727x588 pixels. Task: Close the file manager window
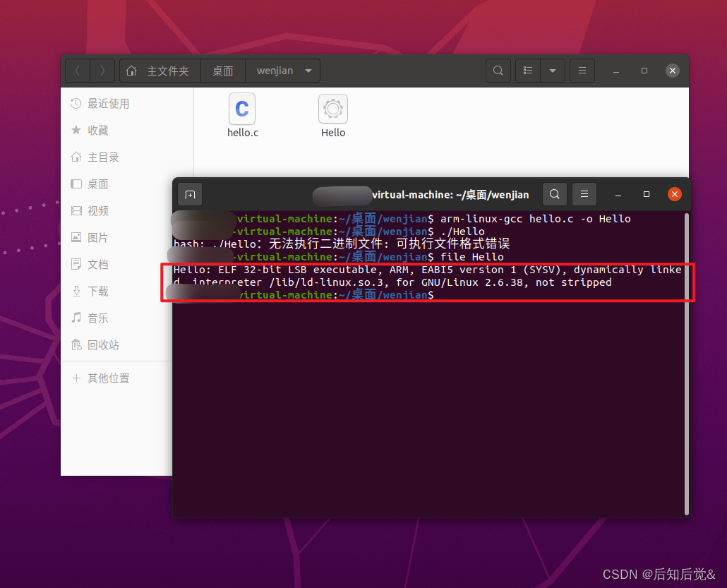[672, 71]
